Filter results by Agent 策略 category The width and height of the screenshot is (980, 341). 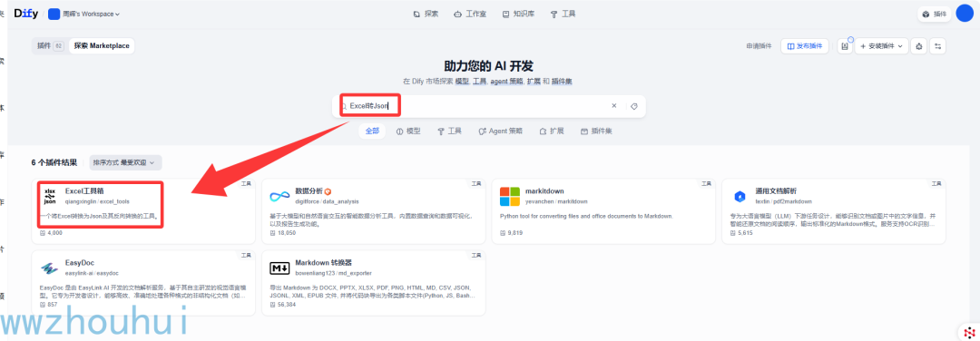[501, 132]
